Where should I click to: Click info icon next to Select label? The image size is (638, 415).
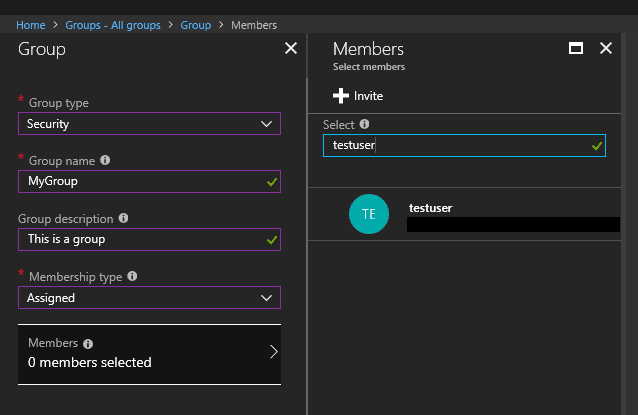tap(364, 124)
